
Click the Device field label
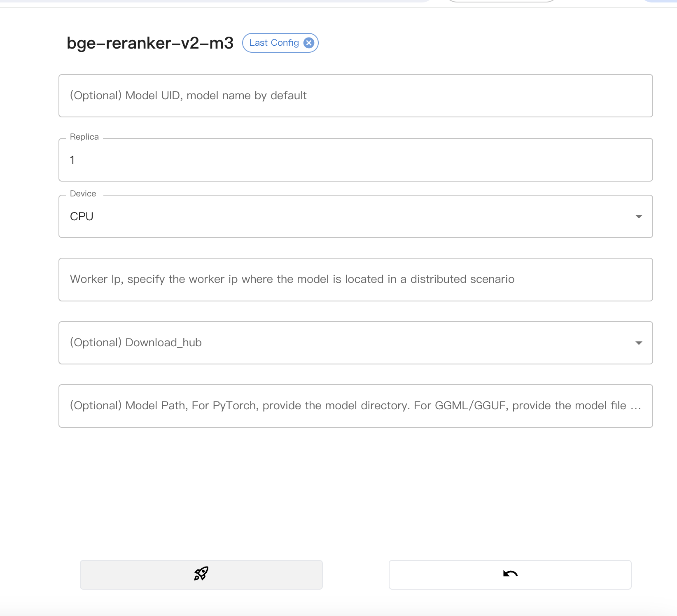tap(83, 194)
